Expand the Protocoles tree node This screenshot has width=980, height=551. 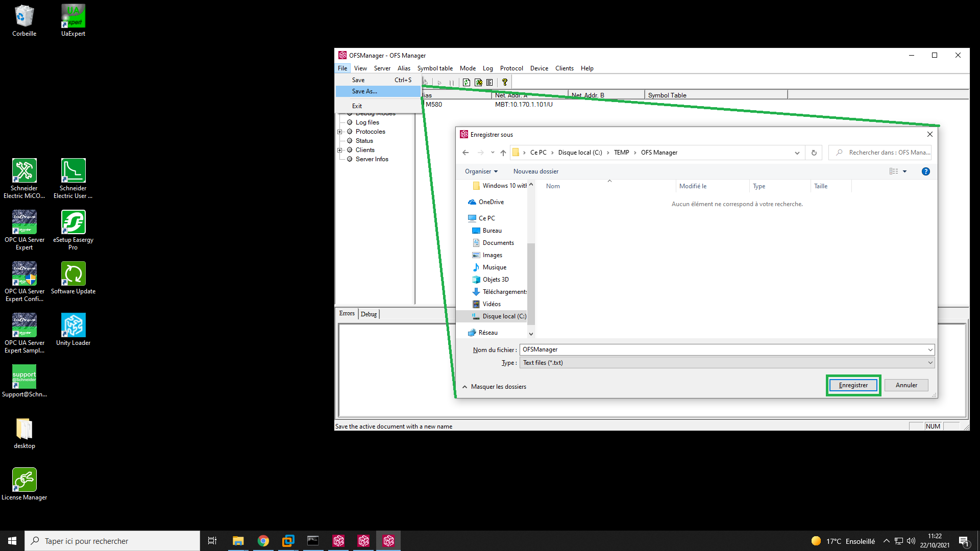pyautogui.click(x=340, y=132)
